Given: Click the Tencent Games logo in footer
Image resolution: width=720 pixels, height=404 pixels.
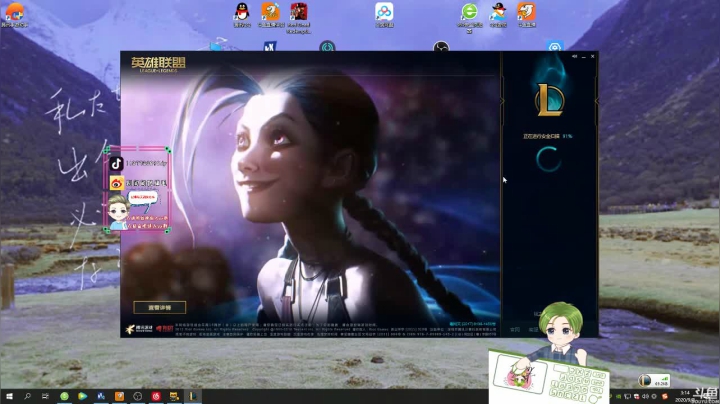Looking at the screenshot, I should 140,329.
